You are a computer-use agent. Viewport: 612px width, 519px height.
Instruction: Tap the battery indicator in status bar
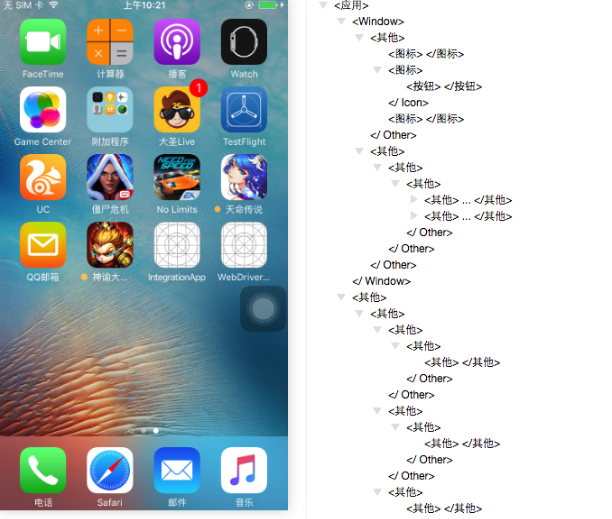pyautogui.click(x=268, y=5)
